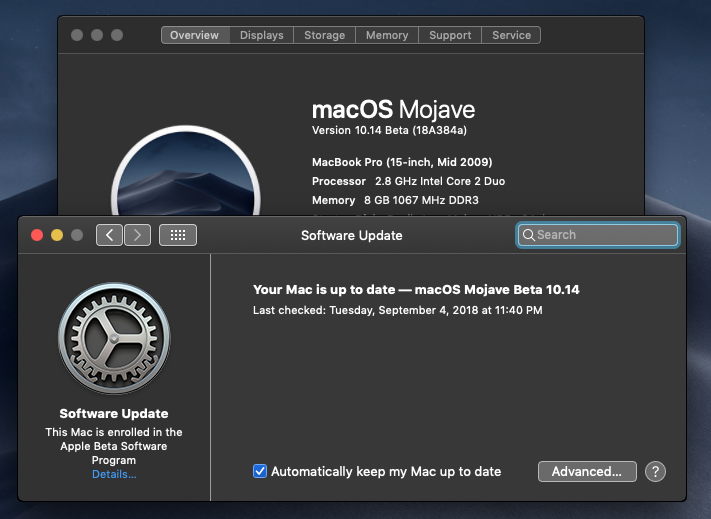Click the bold 'Software Update' label under gear
The height and width of the screenshot is (519, 711).
click(114, 413)
